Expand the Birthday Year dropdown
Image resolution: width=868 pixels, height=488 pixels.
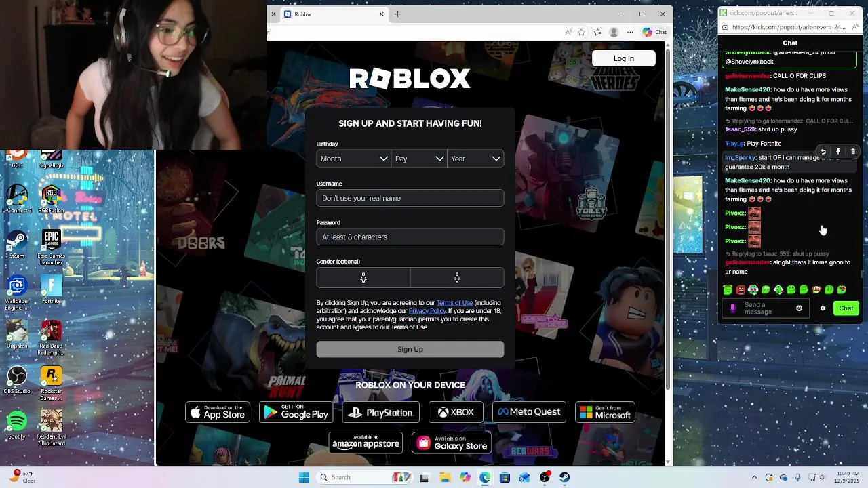click(475, 159)
